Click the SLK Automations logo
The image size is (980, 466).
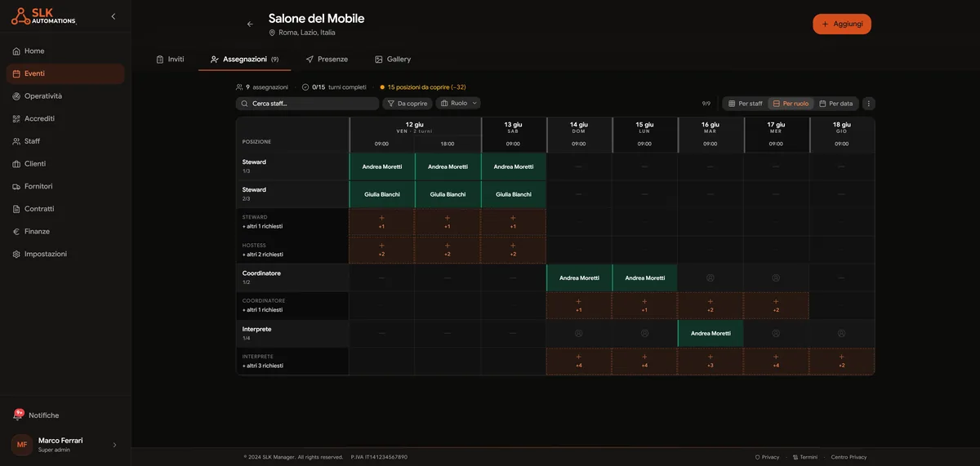click(x=43, y=16)
